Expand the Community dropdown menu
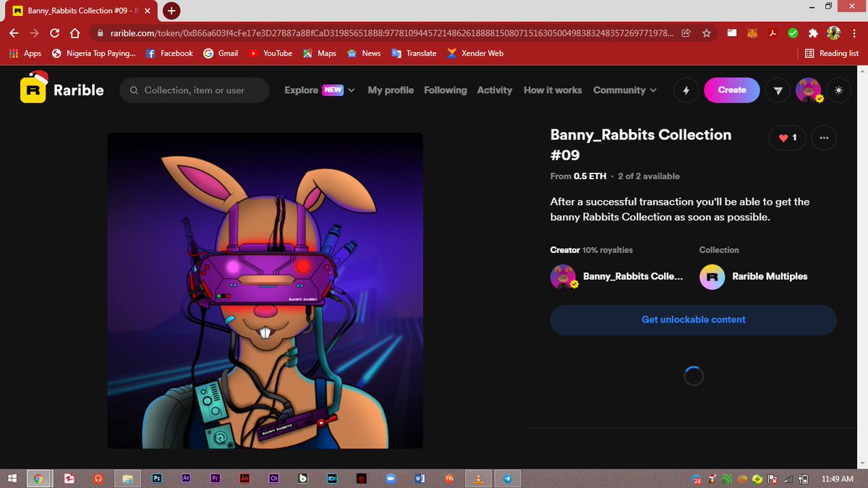The height and width of the screenshot is (488, 868). [x=625, y=90]
